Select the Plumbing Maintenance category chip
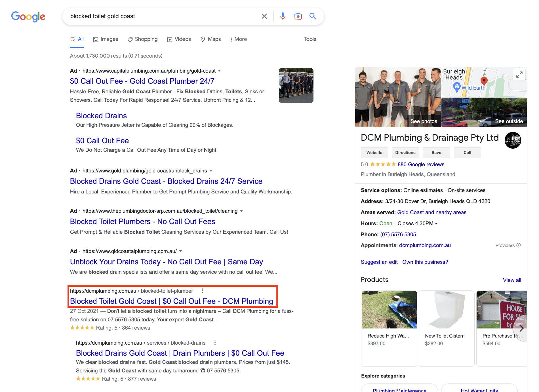Image resolution: width=539 pixels, height=392 pixels. point(399,389)
